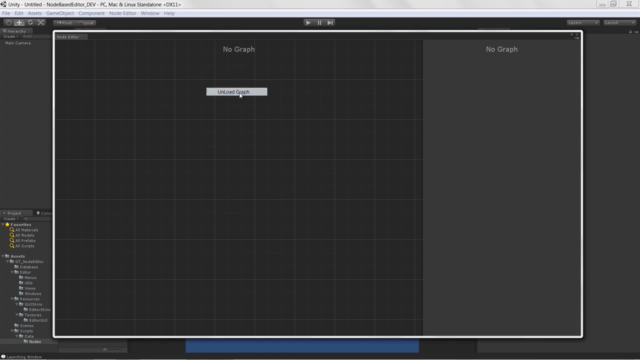
Task: Click the Database folder icon
Action: (16, 267)
